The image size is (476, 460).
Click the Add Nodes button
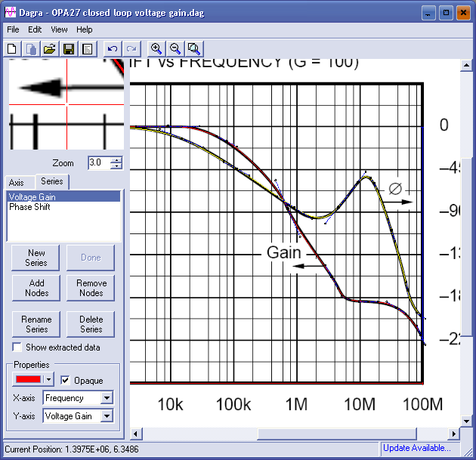[x=36, y=288]
